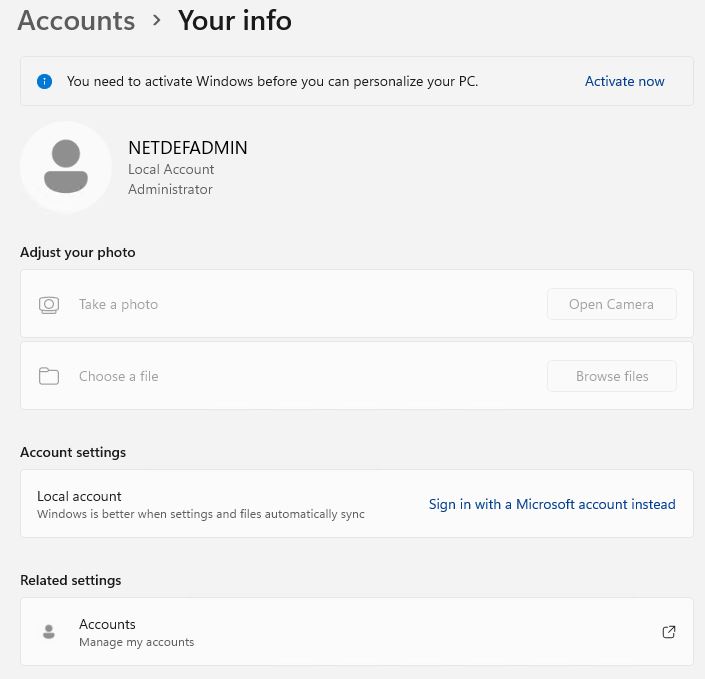The image size is (705, 679).
Task: Click the Windows activation message text
Action: tap(272, 82)
